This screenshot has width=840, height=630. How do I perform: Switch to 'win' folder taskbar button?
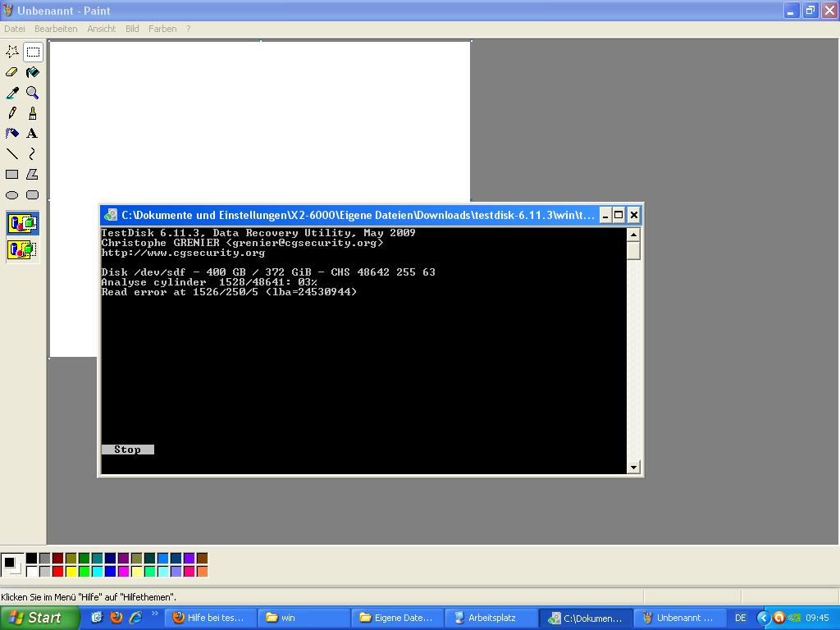coord(304,618)
